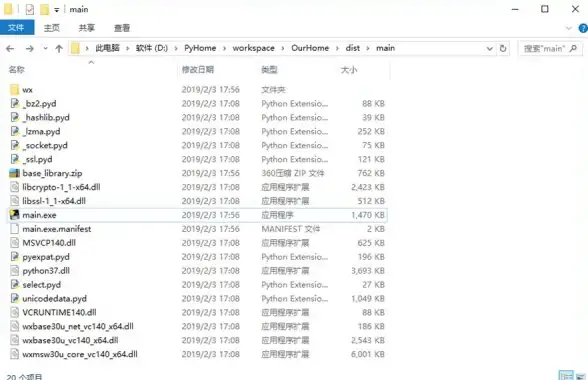
Task: Navigate to OurHome in breadcrumb
Action: point(310,48)
